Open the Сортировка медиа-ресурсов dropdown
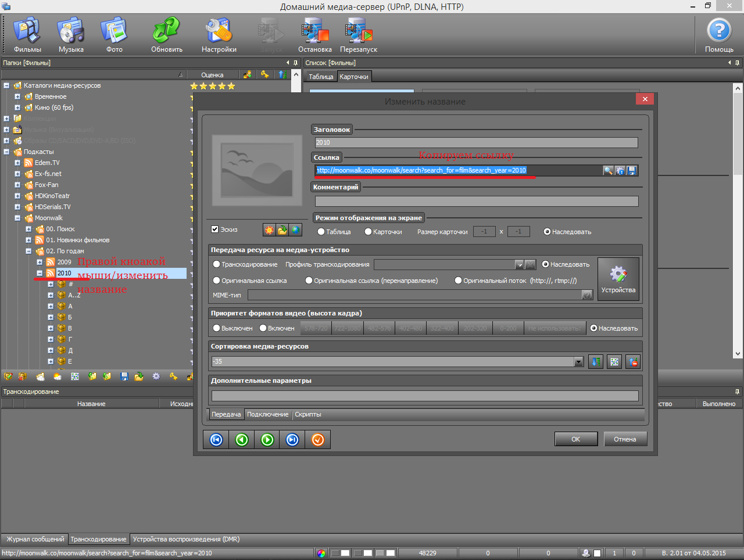This screenshot has width=744, height=560. coord(578,362)
